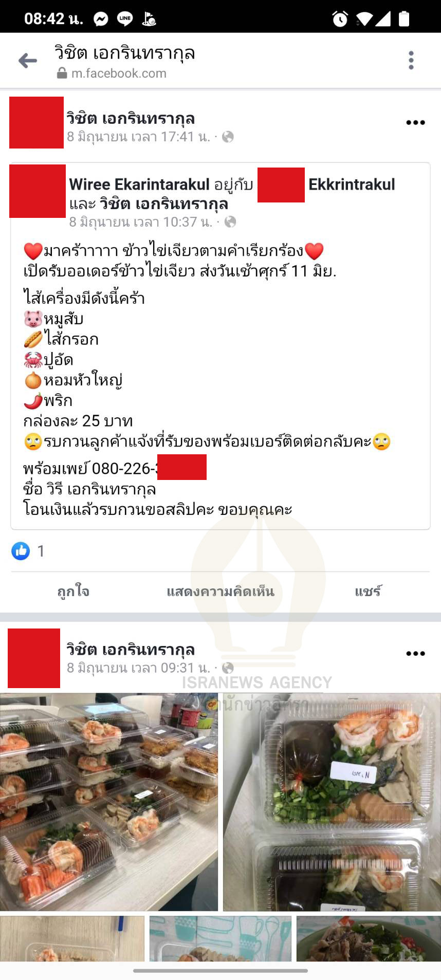Open วิชิต เอกรินทรากุล name on top post
Screen dimensions: 441x980
[131, 119]
